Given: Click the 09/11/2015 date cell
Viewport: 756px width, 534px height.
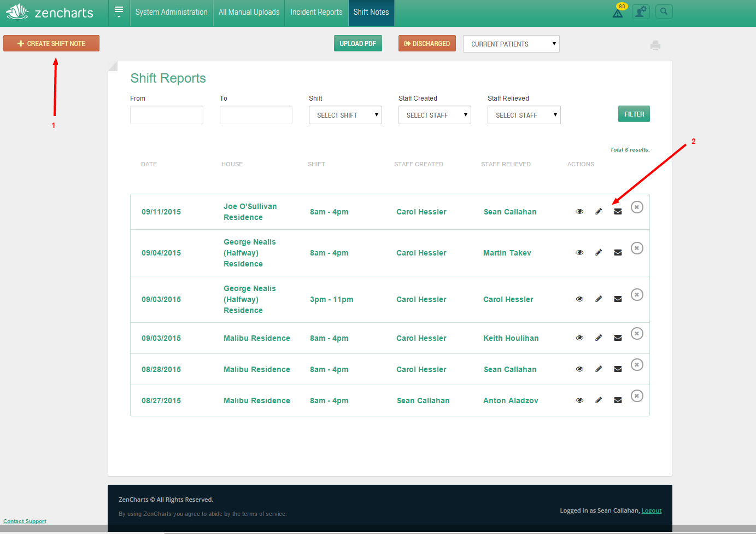Looking at the screenshot, I should pos(161,212).
